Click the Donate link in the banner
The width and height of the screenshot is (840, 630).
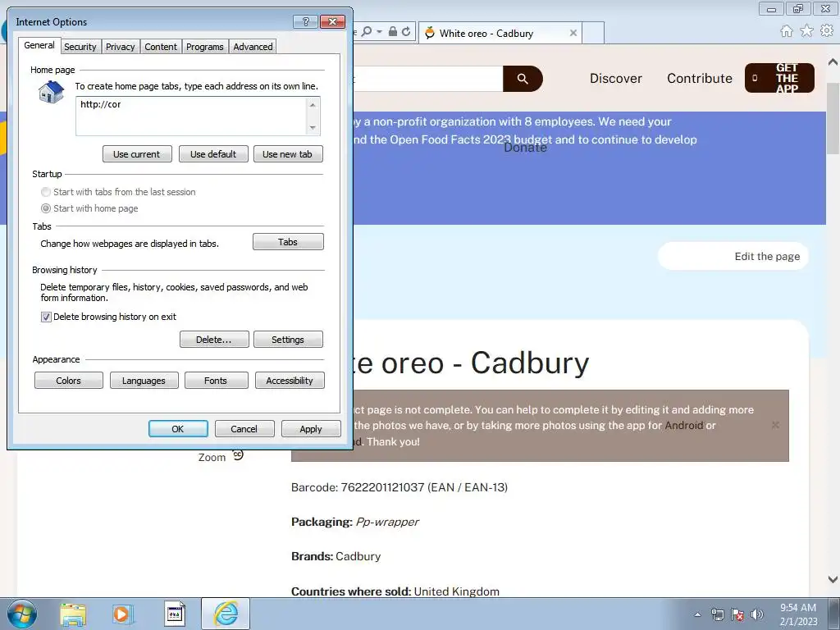click(x=525, y=148)
